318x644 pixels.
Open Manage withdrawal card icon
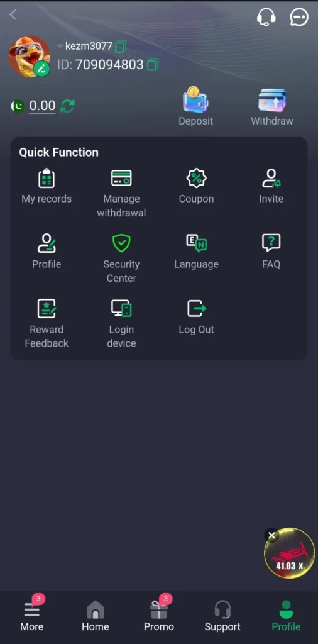pos(121,178)
